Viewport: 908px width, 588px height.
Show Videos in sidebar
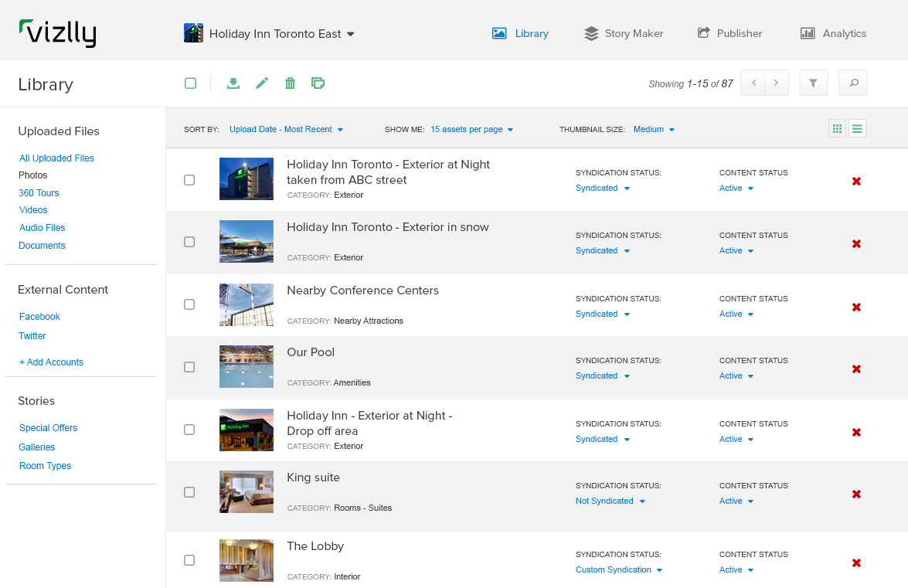(x=33, y=210)
